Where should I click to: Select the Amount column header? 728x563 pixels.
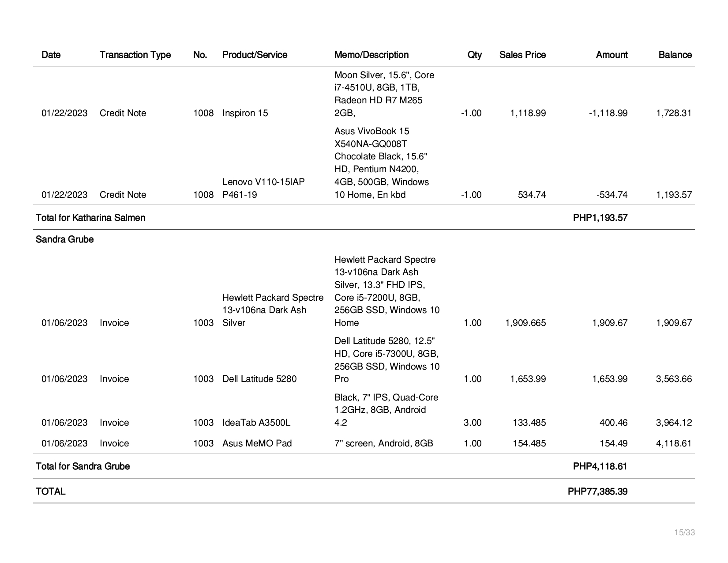pos(612,55)
